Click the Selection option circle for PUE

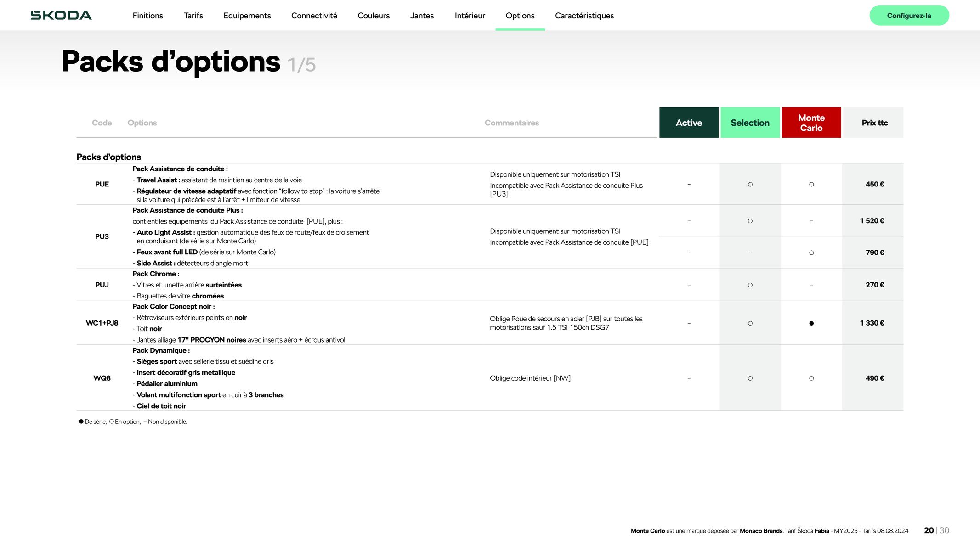750,185
